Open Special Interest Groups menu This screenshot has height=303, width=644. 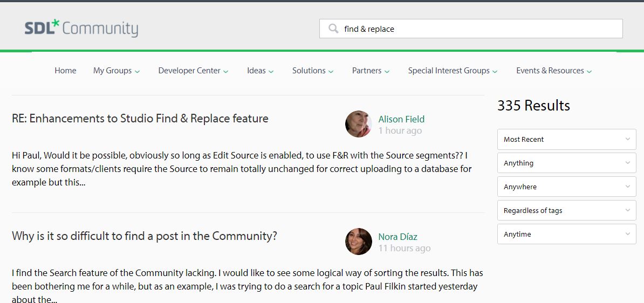coord(453,71)
